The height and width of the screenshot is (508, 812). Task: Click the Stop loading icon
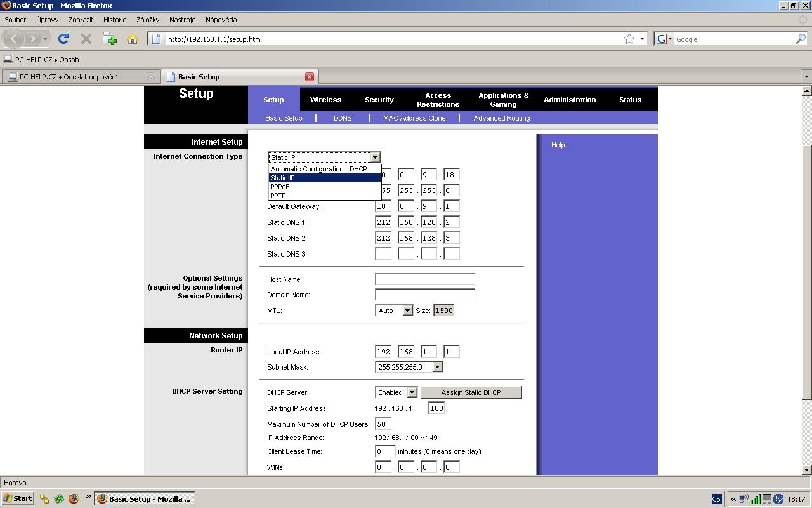86,39
